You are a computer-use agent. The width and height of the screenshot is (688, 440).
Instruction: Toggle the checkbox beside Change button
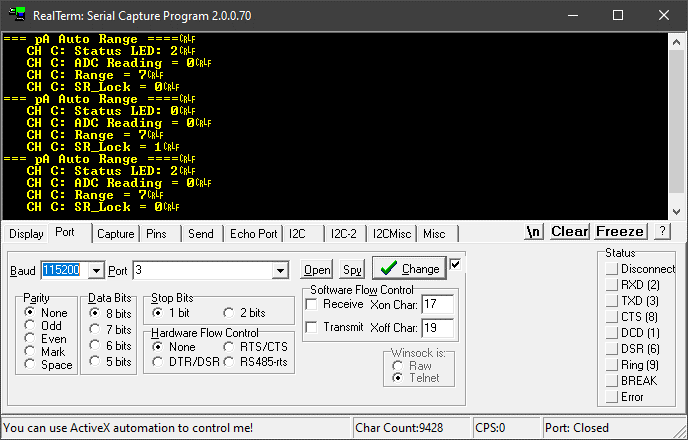pos(455,265)
